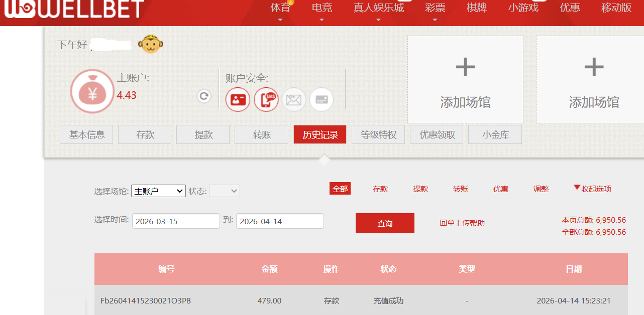The width and height of the screenshot is (644, 315).
Task: Select the 全部 record filter
Action: pos(340,189)
